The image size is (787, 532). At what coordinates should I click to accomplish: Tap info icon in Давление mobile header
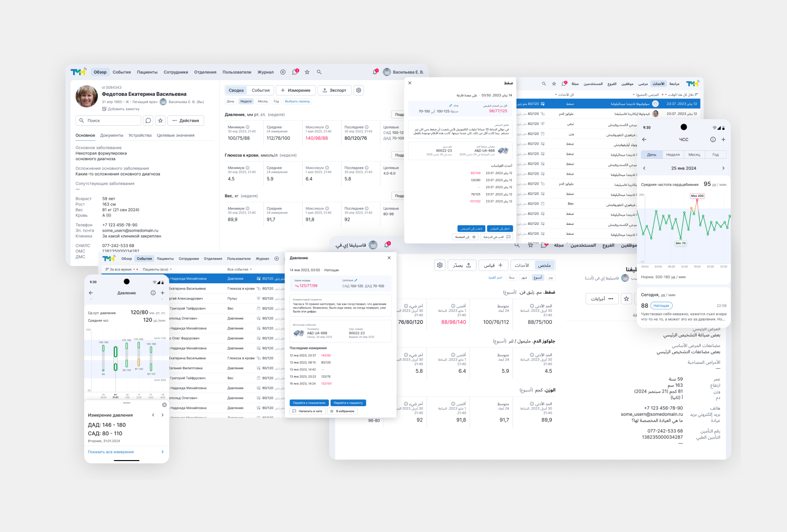[x=153, y=293]
